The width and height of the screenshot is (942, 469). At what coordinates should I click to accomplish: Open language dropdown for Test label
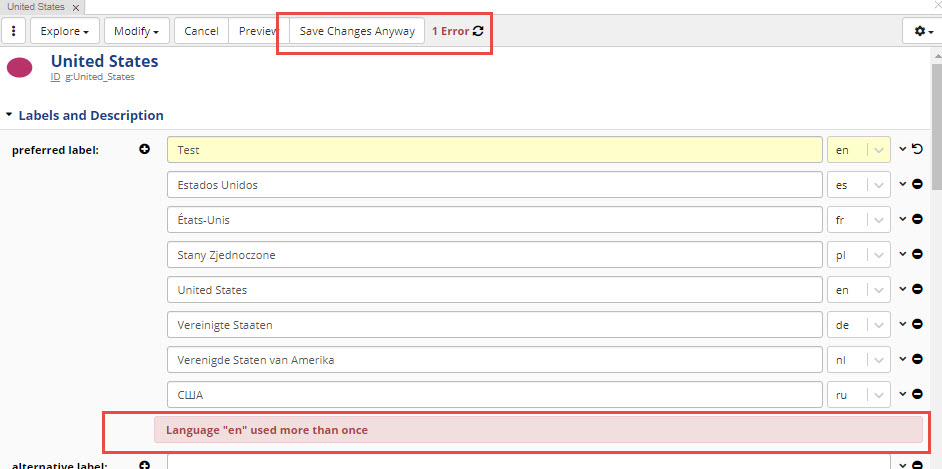click(x=878, y=150)
